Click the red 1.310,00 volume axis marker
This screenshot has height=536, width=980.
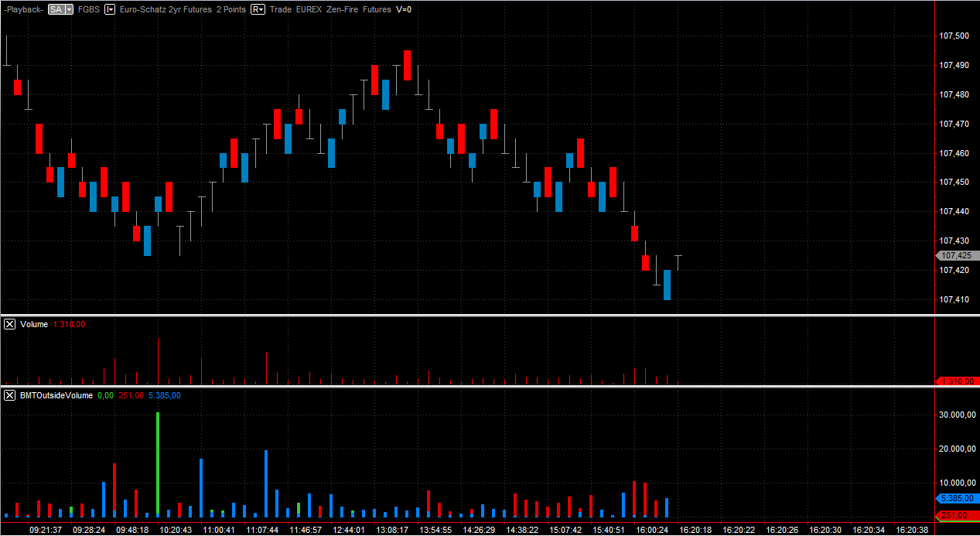click(x=957, y=381)
